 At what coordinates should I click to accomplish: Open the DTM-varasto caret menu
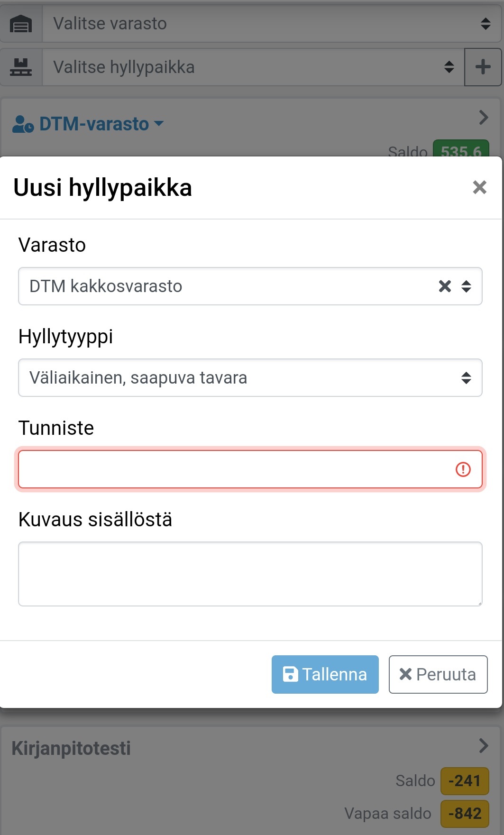click(x=159, y=124)
